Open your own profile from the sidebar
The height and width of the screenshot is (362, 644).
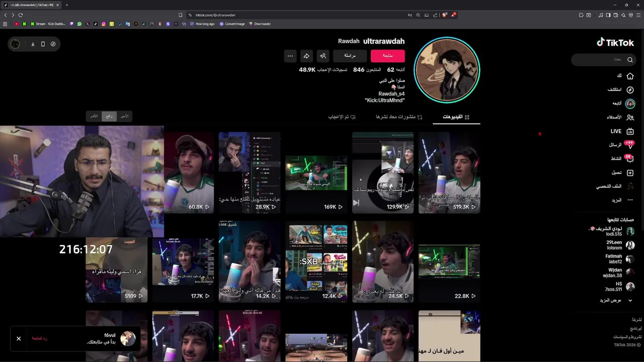point(616,186)
